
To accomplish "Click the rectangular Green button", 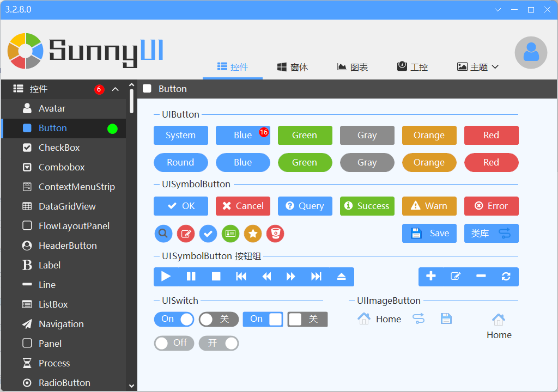I will (305, 135).
